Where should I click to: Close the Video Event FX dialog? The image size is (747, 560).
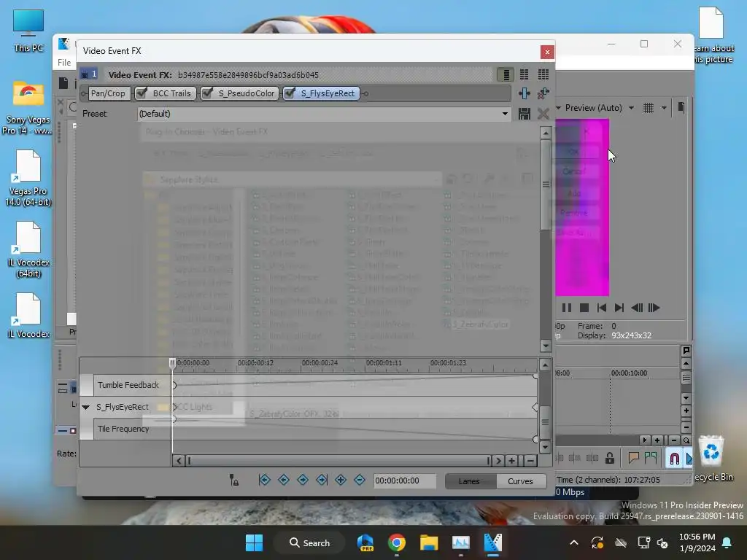(547, 52)
